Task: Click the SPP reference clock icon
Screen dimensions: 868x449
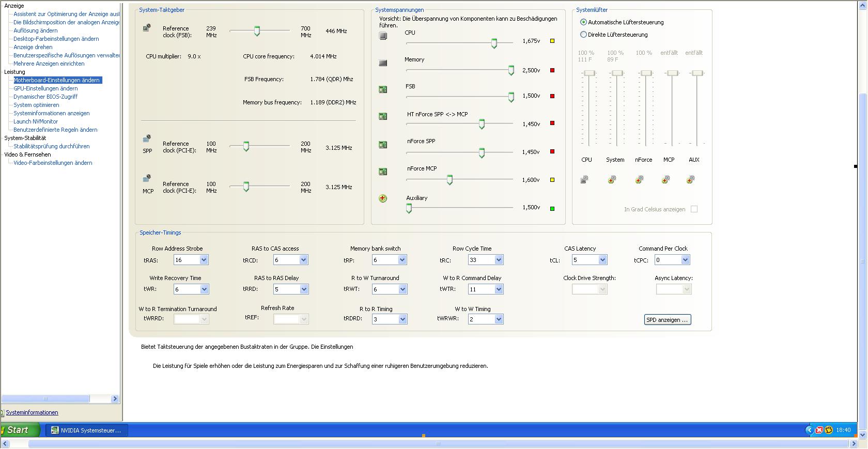Action: (147, 138)
